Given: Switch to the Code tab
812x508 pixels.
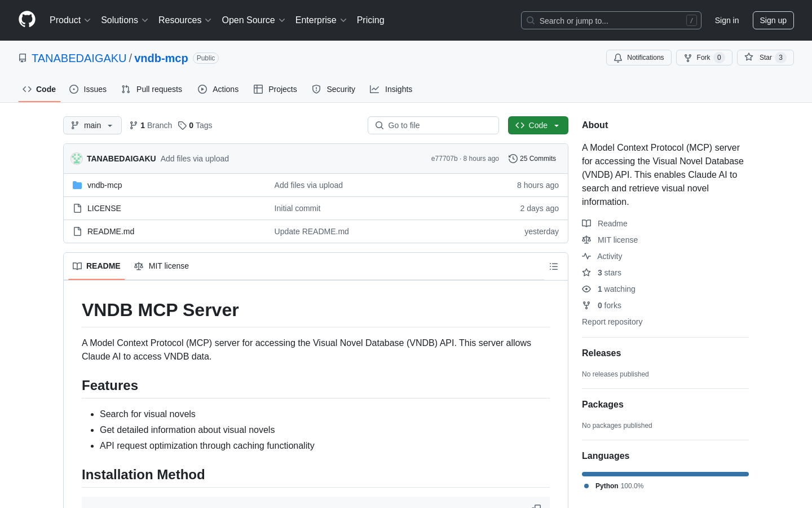Looking at the screenshot, I should [39, 89].
